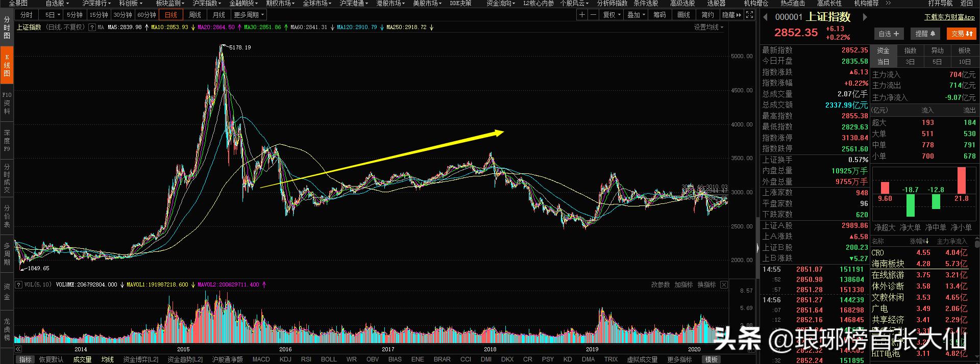Viewport: 980px width, 364px height.
Task: Click right panel splitter handle
Action: tap(757, 248)
